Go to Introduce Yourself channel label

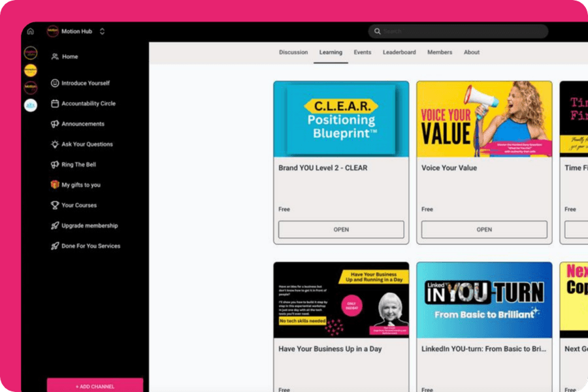click(x=86, y=83)
